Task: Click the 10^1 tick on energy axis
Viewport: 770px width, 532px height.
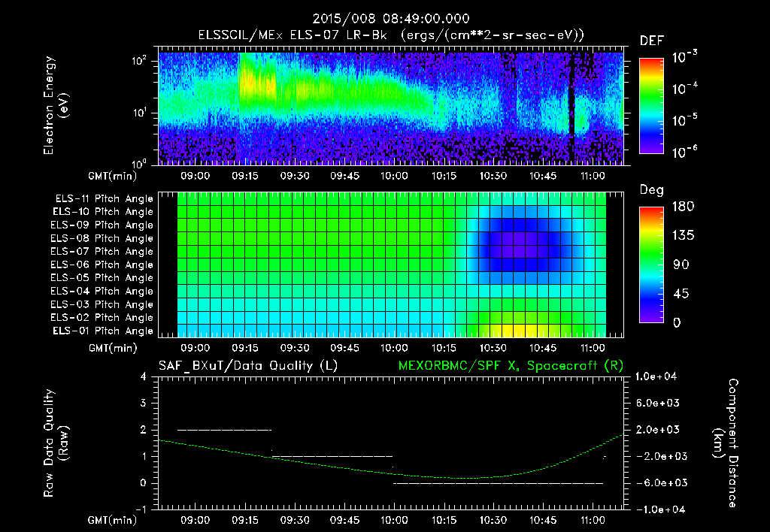Action: (x=139, y=113)
